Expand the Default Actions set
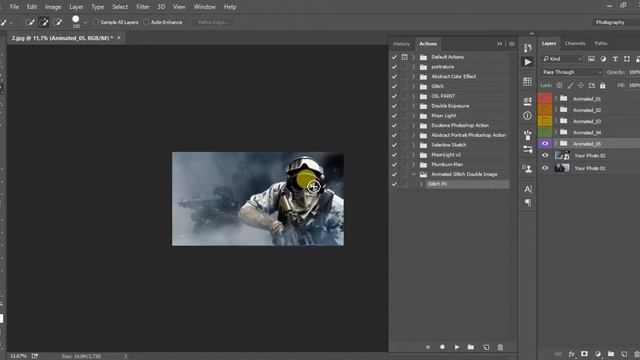Viewport: 640px width, 360px height. tap(413, 57)
